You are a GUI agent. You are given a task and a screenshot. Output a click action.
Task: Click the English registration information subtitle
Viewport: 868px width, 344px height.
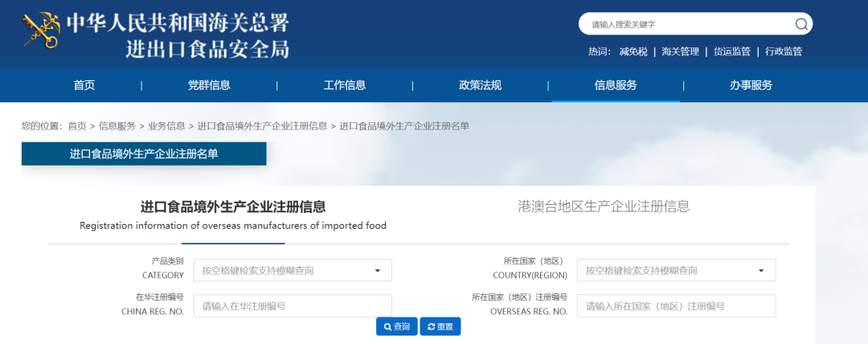pos(233,226)
